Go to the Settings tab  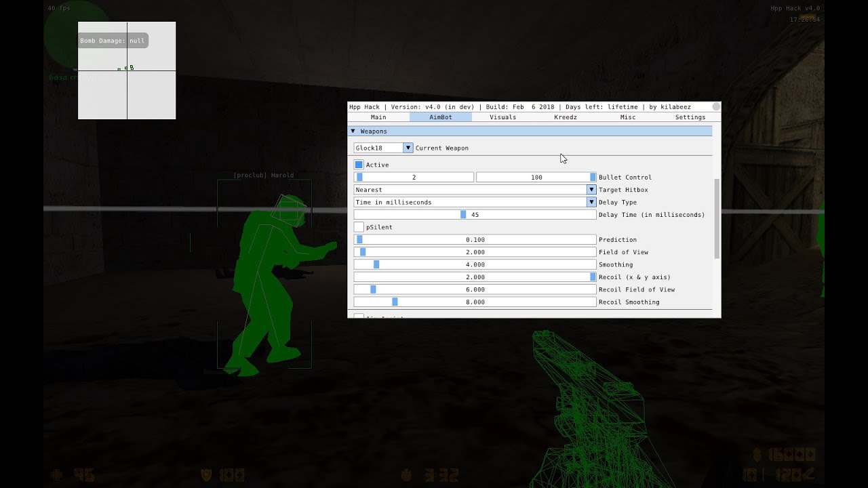click(690, 117)
